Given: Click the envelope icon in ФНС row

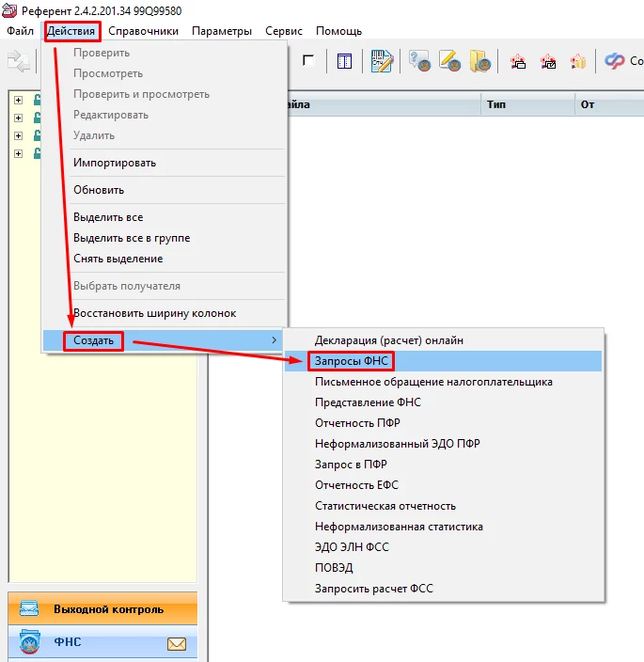Looking at the screenshot, I should tap(177, 644).
